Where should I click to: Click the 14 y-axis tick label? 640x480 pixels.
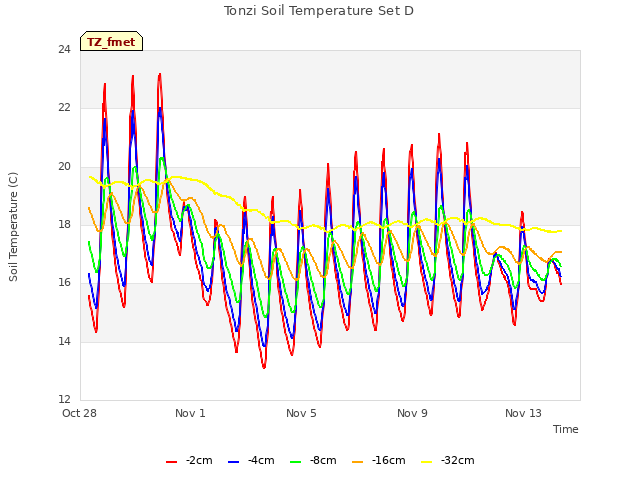(64, 341)
